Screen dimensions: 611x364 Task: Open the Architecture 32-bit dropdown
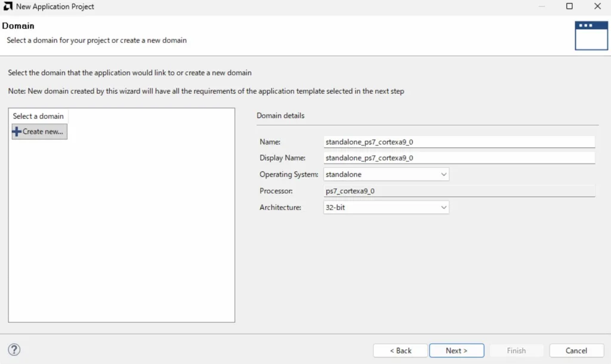point(385,208)
